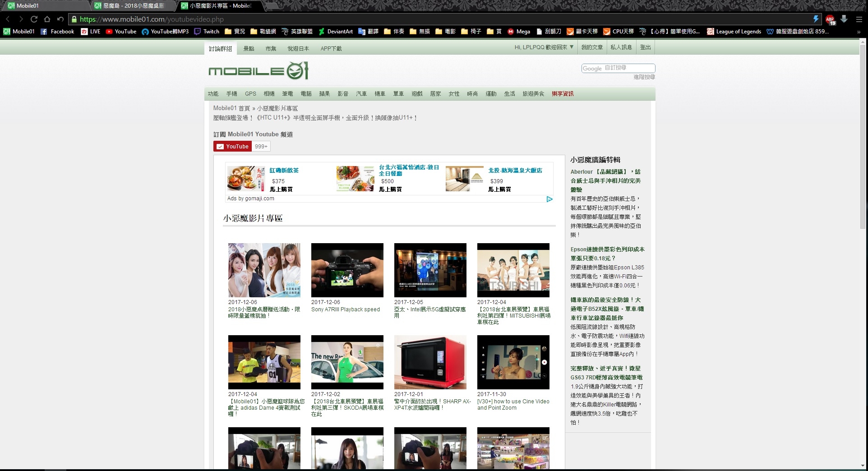868x471 pixels.
Task: Click Mobile01 首頁 breadcrumb link
Action: tap(231, 108)
